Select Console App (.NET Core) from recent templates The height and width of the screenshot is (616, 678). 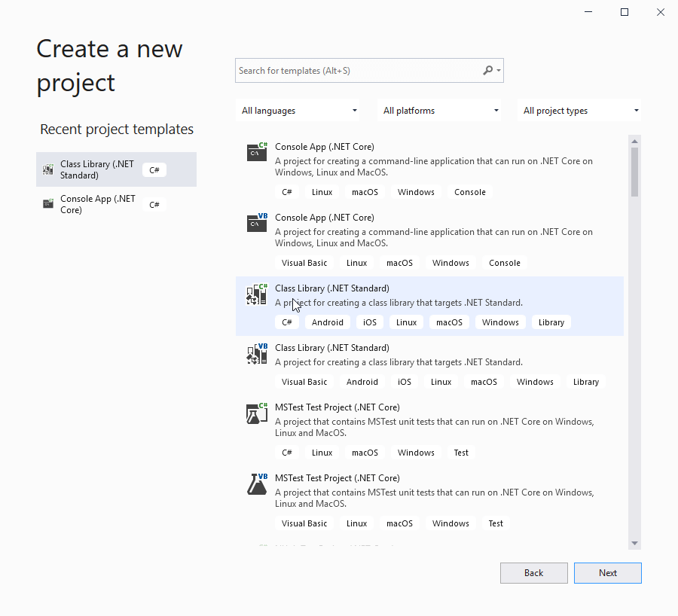[98, 204]
